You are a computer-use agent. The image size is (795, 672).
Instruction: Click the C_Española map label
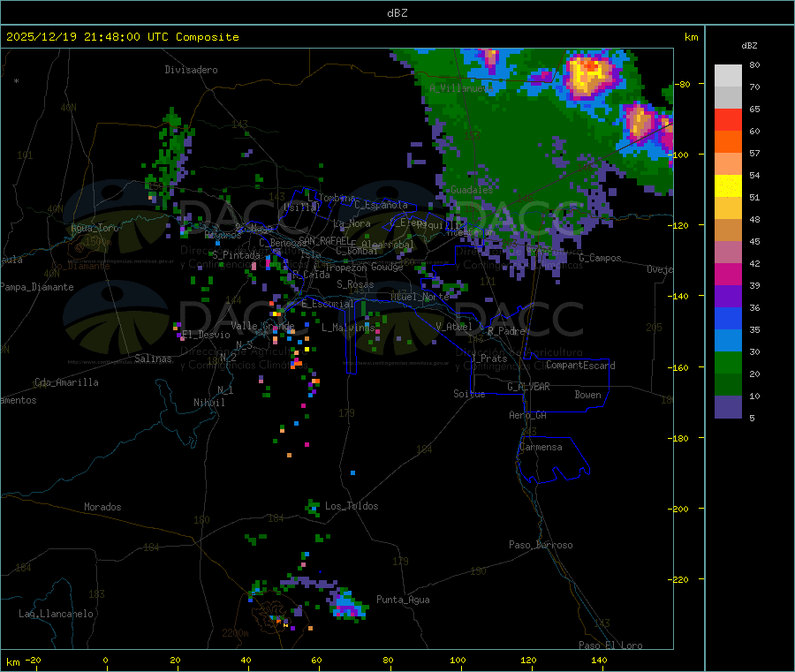pyautogui.click(x=381, y=205)
